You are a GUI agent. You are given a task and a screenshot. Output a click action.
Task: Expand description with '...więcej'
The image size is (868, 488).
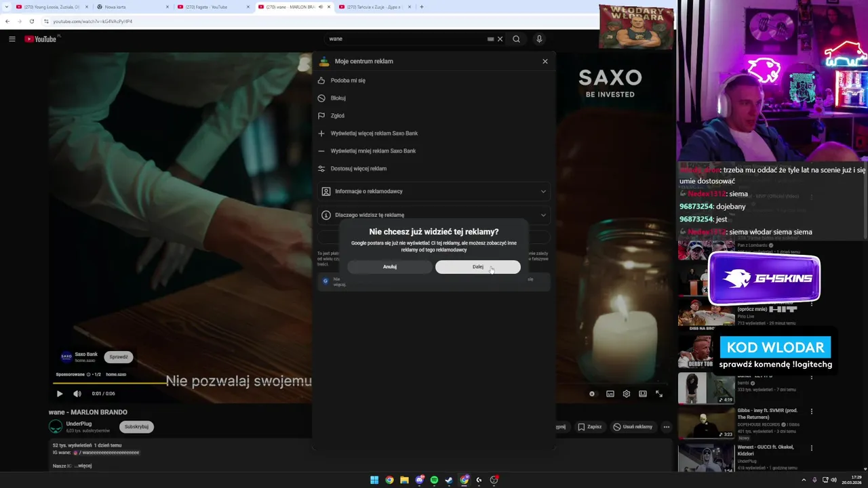[x=83, y=466]
